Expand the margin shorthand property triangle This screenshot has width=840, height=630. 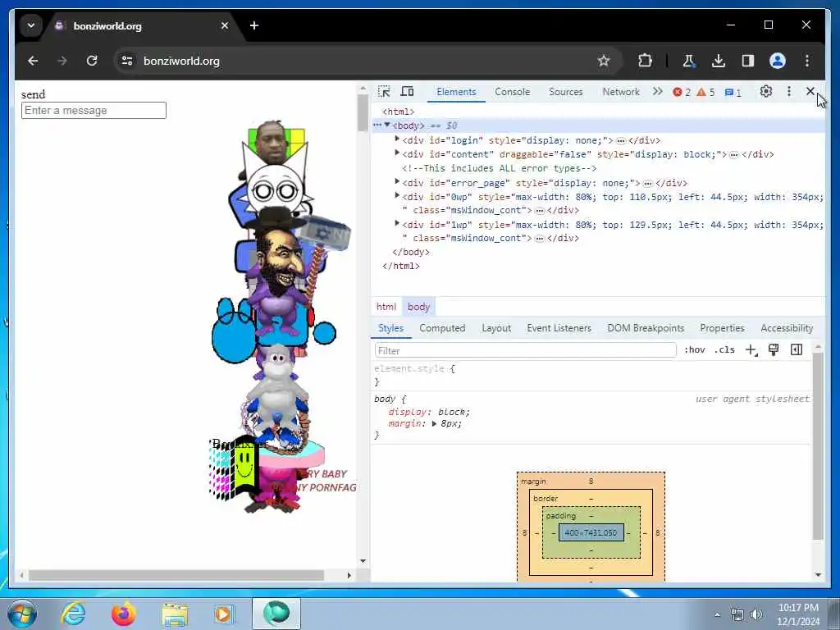(x=434, y=424)
